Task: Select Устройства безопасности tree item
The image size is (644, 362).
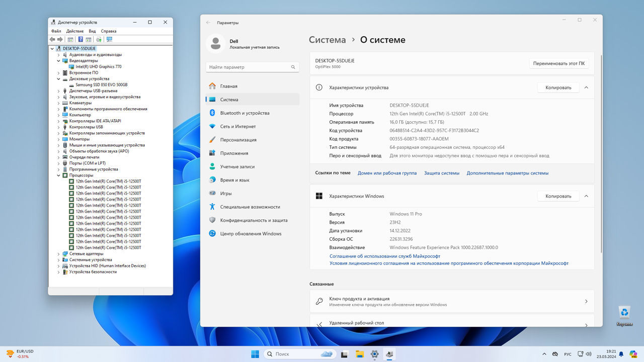Action: click(x=93, y=272)
